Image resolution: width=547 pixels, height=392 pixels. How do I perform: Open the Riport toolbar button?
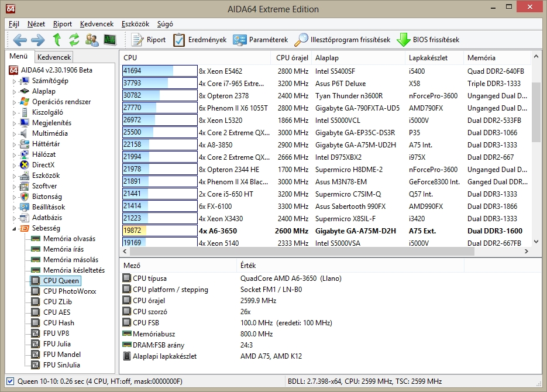pos(148,40)
